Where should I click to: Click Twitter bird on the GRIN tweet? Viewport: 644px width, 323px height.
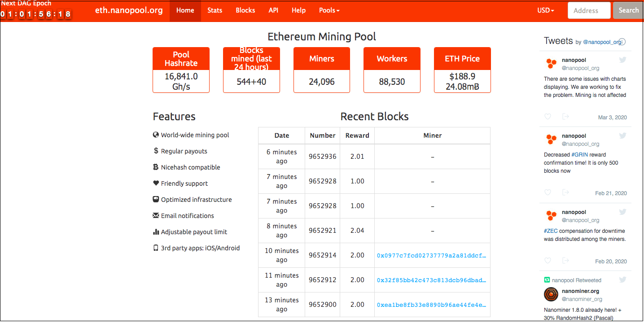point(622,135)
